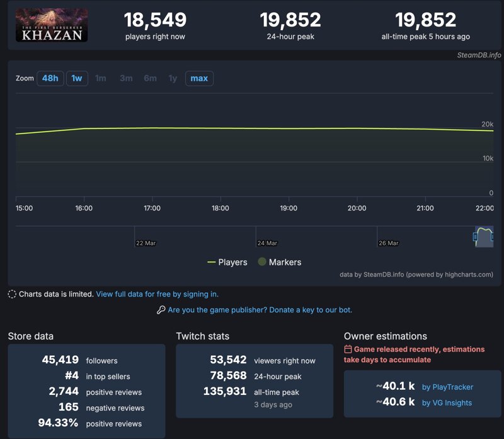Show the max zoom range
Screen dimensions: 504x439
coord(199,79)
